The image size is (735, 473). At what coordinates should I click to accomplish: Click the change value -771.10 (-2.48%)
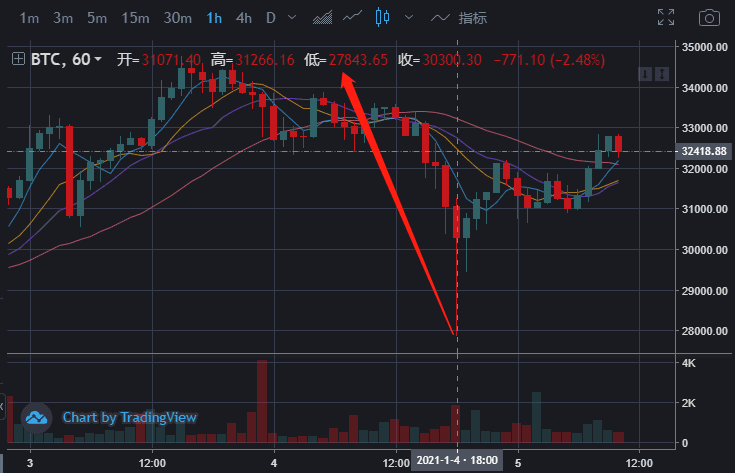[549, 60]
